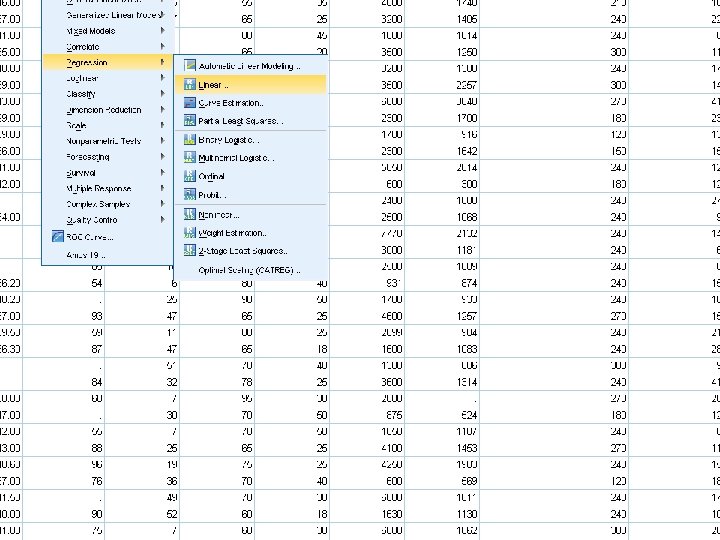Image resolution: width=720 pixels, height=540 pixels.
Task: Select the Regression menu item
Action: 107,62
